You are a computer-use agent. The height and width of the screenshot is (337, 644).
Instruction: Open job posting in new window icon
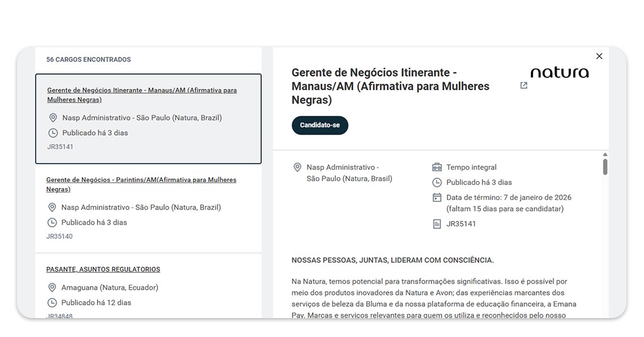coord(524,86)
